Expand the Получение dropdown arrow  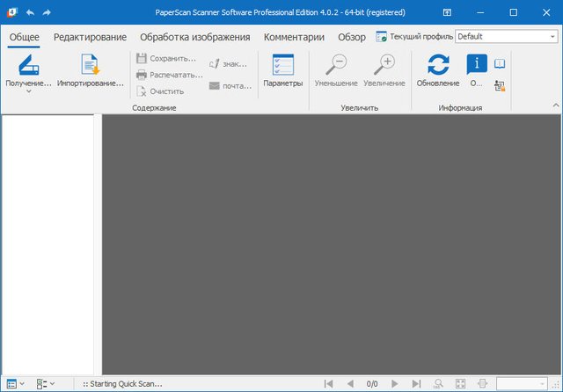pyautogui.click(x=26, y=92)
